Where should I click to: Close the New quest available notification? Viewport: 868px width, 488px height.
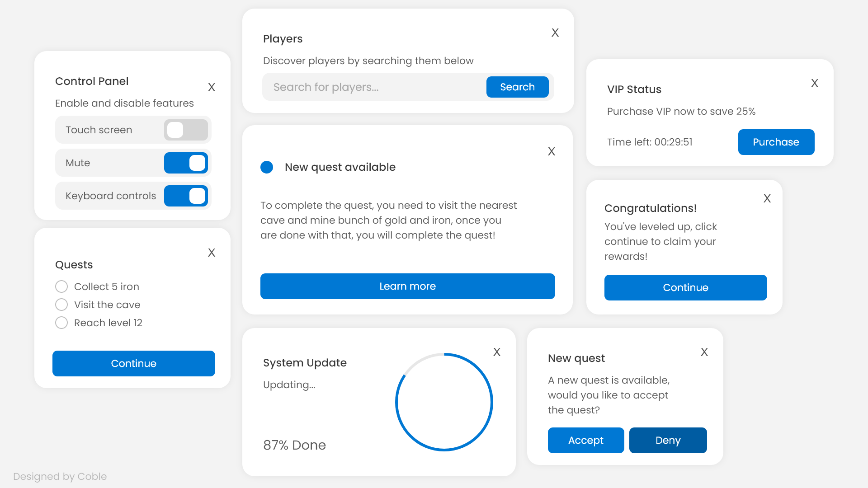pos(551,151)
